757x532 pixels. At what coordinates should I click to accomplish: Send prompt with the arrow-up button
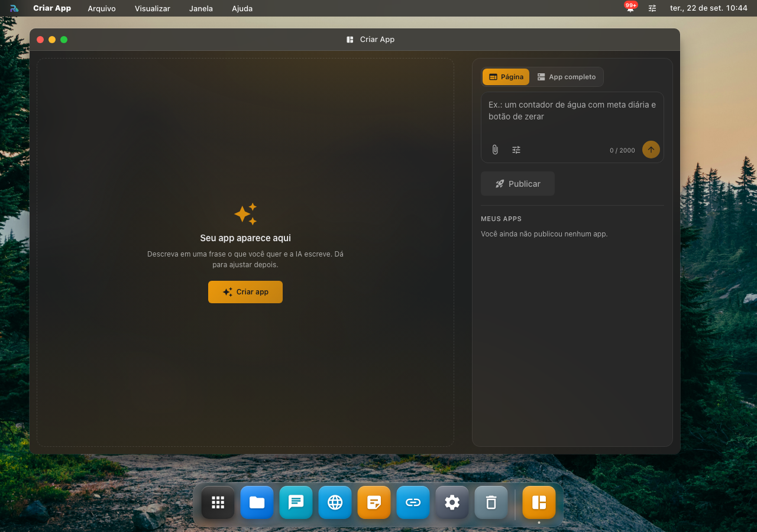click(x=651, y=150)
